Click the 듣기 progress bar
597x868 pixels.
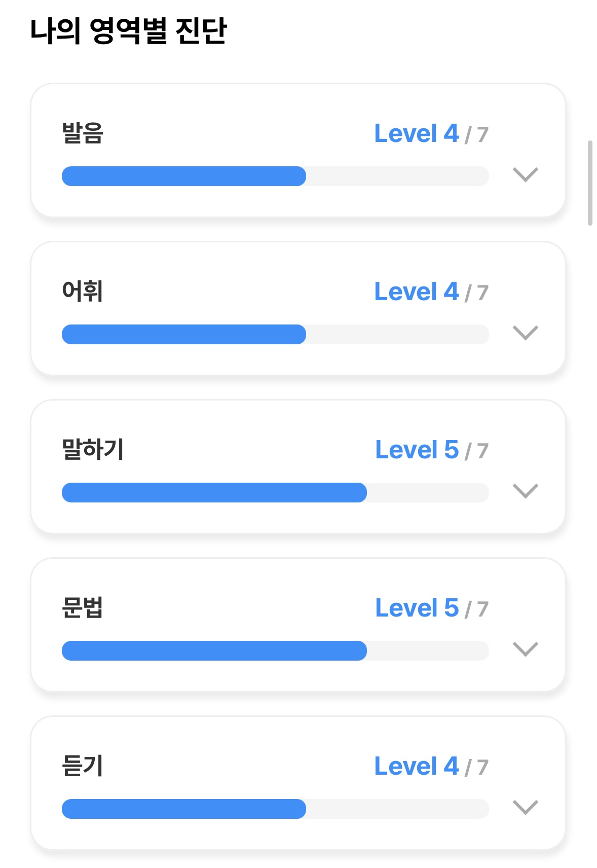tap(275, 809)
